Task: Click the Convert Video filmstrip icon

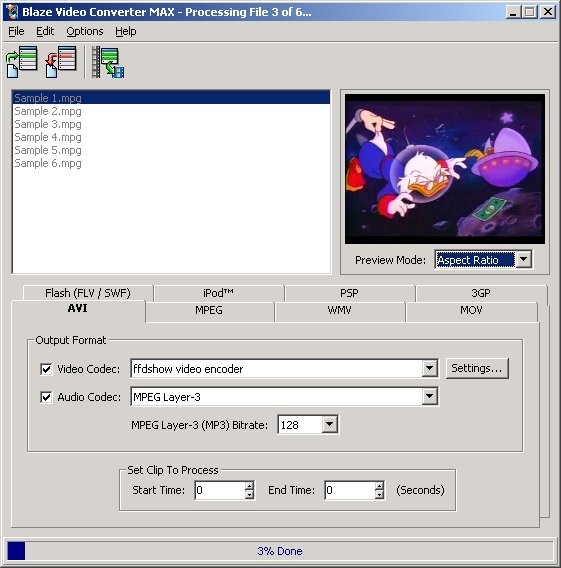Action: [108, 62]
